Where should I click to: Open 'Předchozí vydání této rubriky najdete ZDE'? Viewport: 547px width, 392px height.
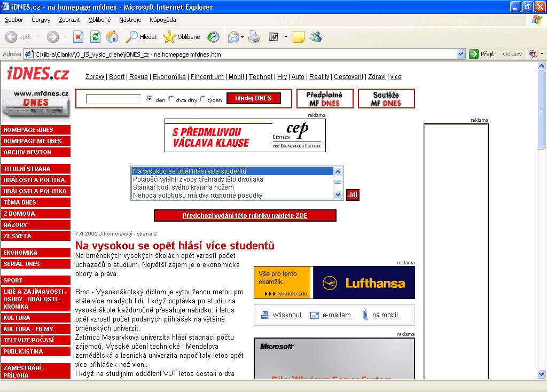tap(245, 216)
